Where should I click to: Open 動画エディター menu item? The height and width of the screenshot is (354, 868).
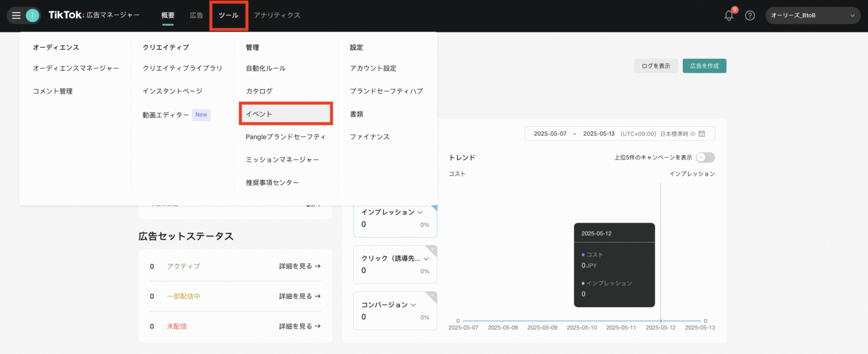click(165, 115)
